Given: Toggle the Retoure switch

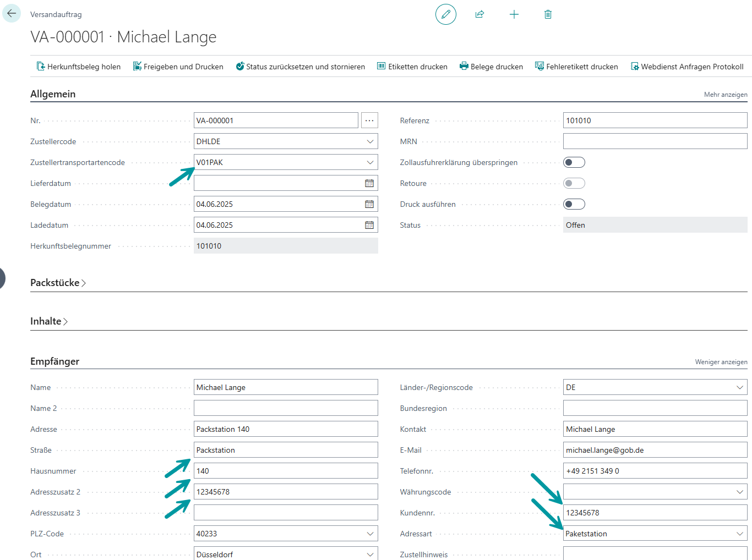Looking at the screenshot, I should pos(574,183).
